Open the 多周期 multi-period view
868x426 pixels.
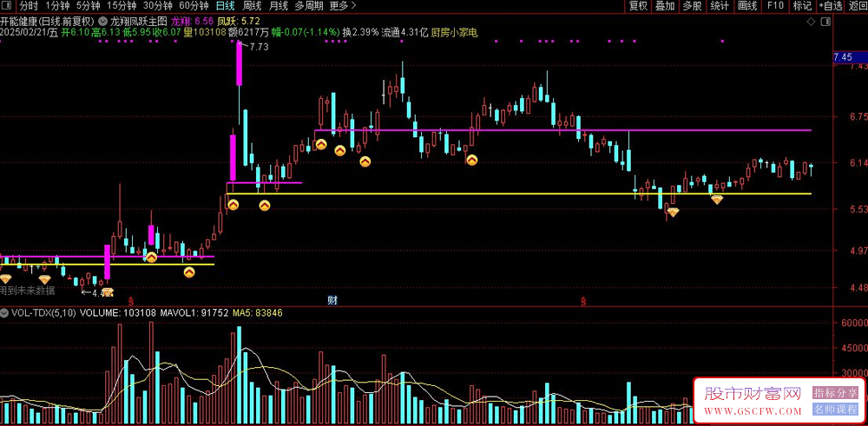[308, 6]
